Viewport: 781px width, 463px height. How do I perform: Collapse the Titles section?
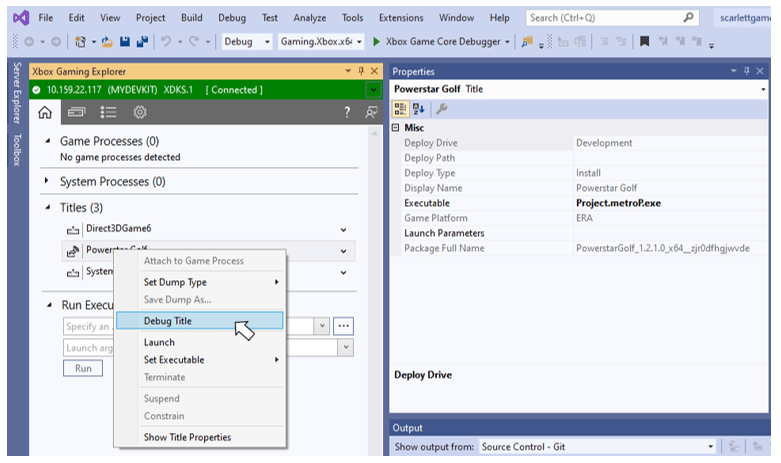point(47,207)
